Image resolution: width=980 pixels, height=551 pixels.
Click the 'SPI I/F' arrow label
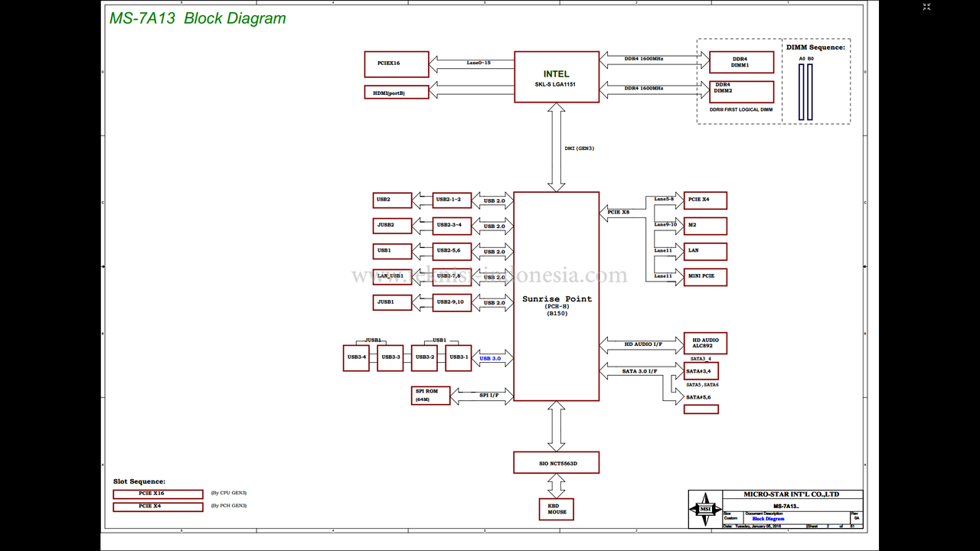[x=489, y=395]
